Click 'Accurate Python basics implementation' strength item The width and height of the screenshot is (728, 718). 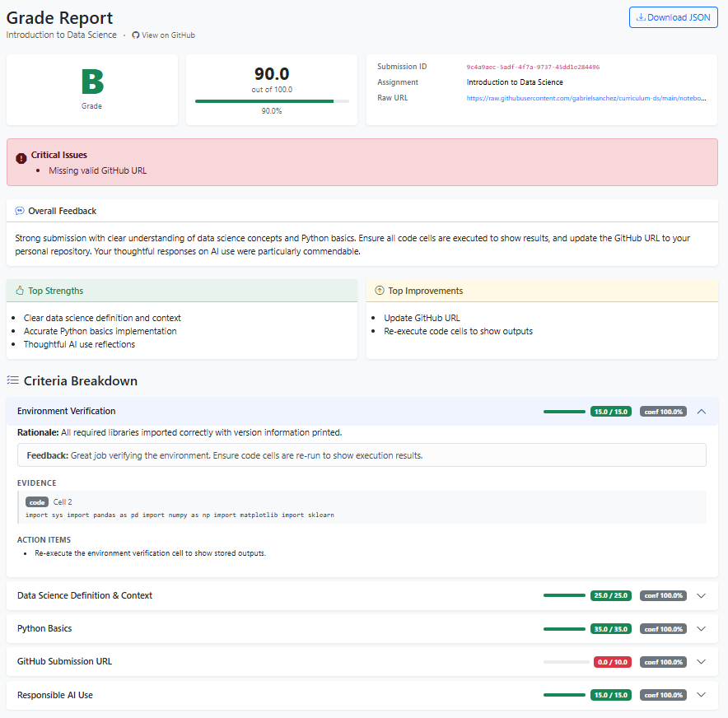click(100, 331)
